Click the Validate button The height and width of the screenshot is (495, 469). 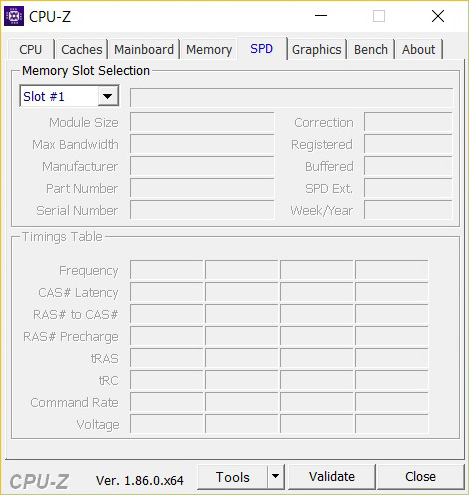pyautogui.click(x=332, y=477)
